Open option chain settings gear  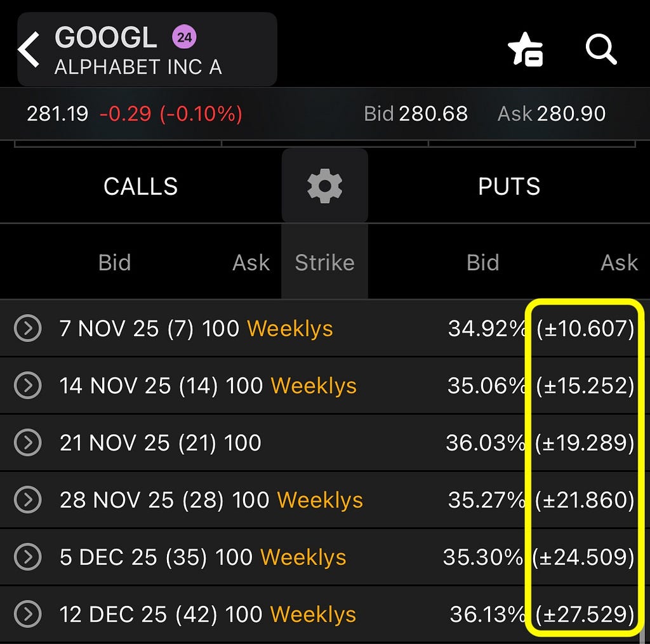(324, 186)
